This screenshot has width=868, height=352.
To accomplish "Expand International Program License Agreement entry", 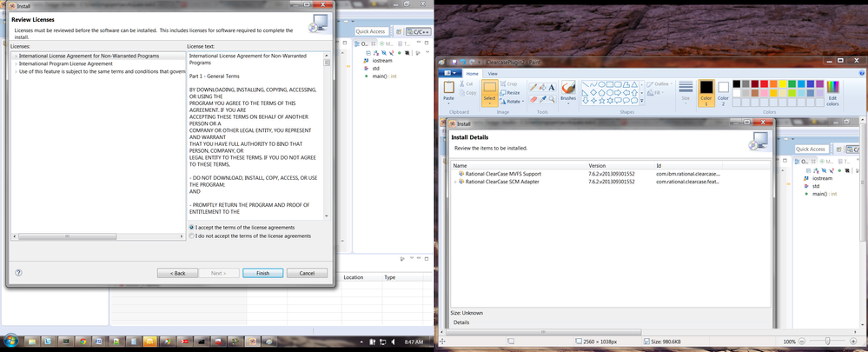I will (x=16, y=63).
